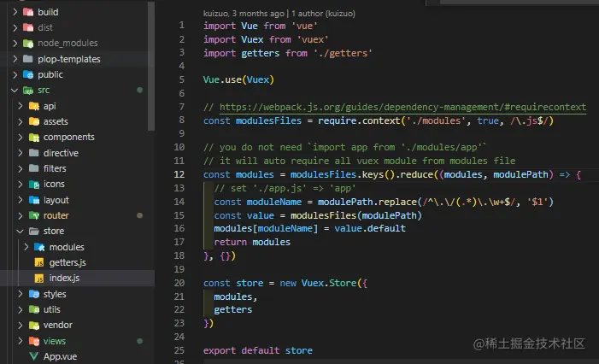Open App.vue in the explorer
Viewport: 599px width, 364px height.
click(x=60, y=356)
